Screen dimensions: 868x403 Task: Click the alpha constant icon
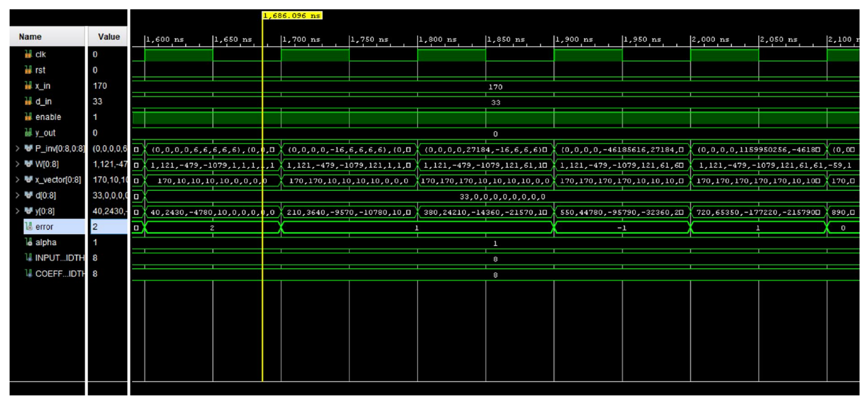29,242
